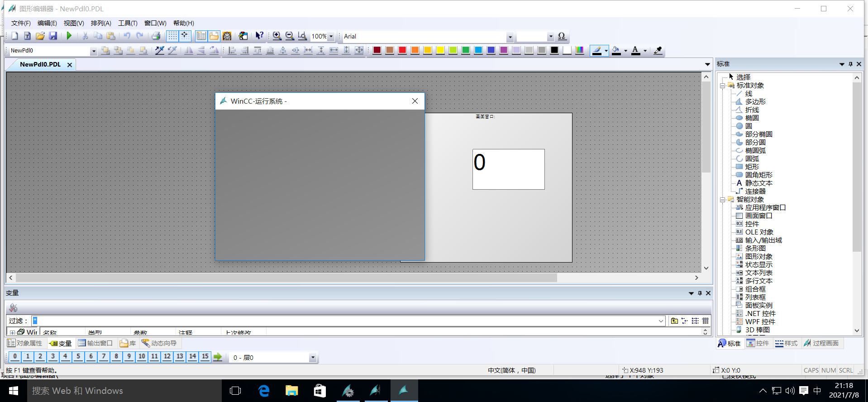
Task: Switch to the 动态向导 tab
Action: (159, 343)
